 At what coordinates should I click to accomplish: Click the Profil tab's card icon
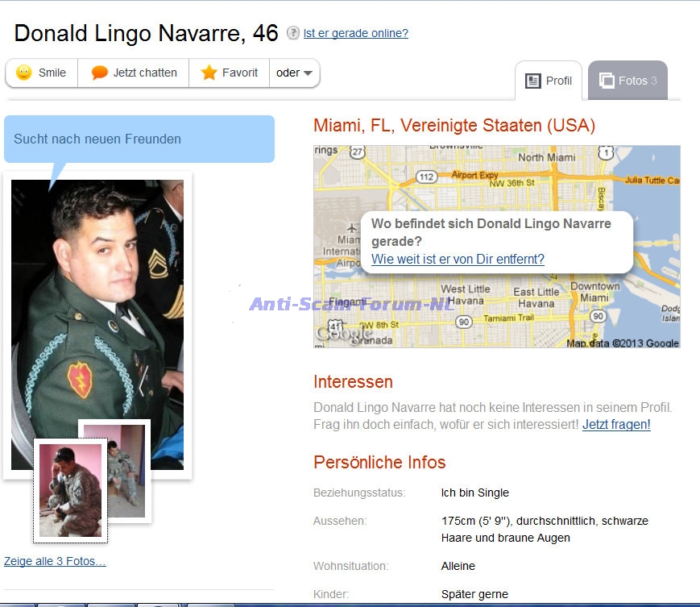pos(532,81)
